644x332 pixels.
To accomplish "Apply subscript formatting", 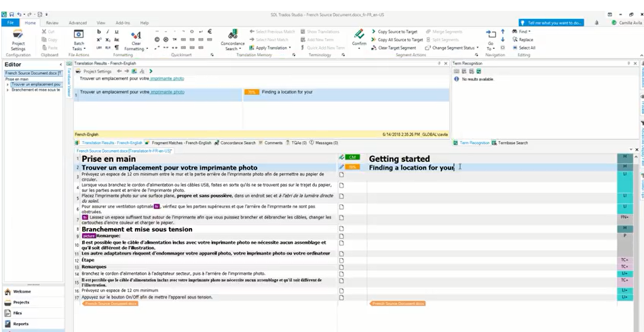I will (x=108, y=40).
